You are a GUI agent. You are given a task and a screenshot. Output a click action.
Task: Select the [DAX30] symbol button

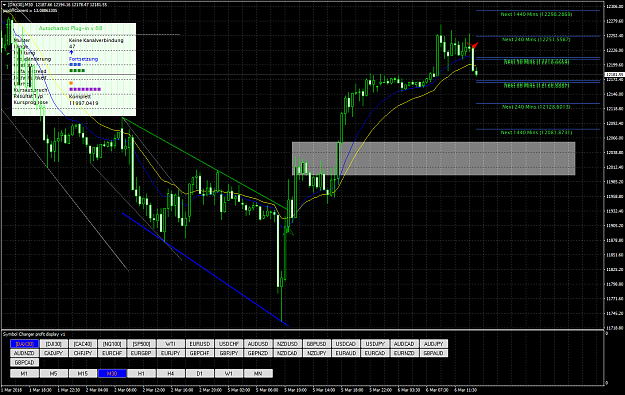[24, 344]
